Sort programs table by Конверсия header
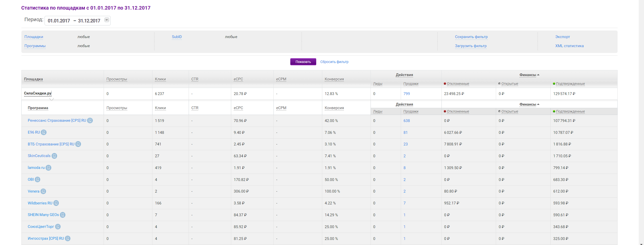Image resolution: width=644 pixels, height=245 pixels. (334, 108)
